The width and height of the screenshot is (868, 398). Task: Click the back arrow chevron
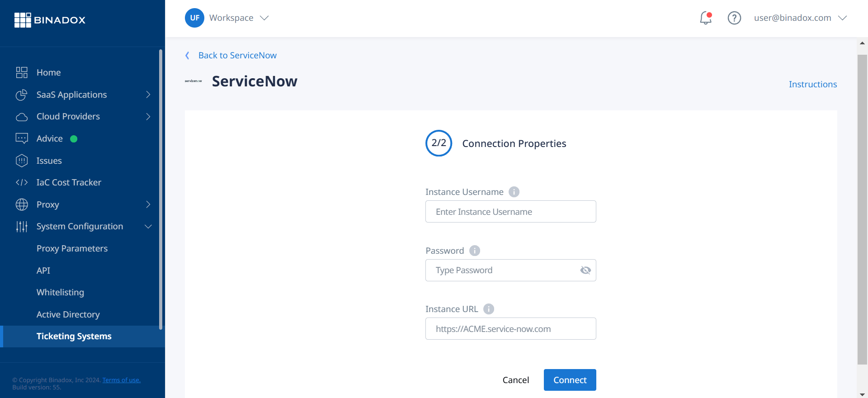click(x=187, y=55)
